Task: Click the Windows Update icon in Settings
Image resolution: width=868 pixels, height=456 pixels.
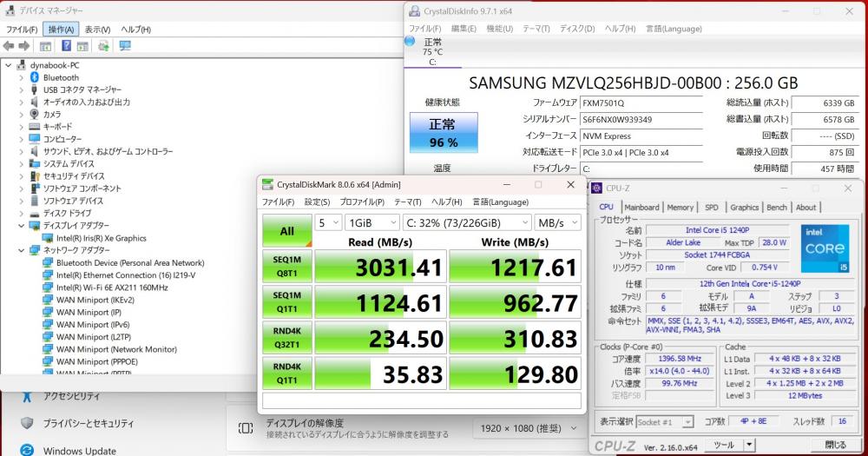Action: [27, 450]
